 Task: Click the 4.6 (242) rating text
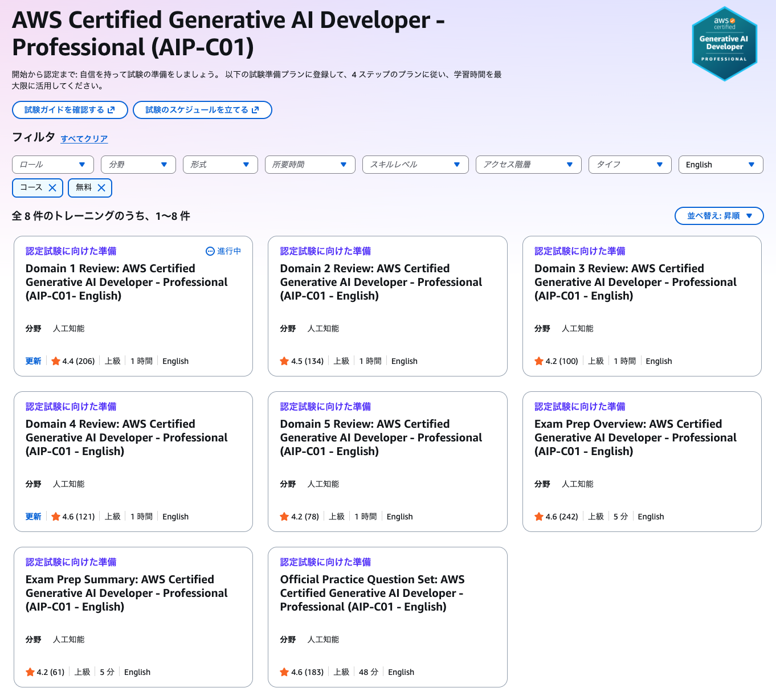click(562, 517)
